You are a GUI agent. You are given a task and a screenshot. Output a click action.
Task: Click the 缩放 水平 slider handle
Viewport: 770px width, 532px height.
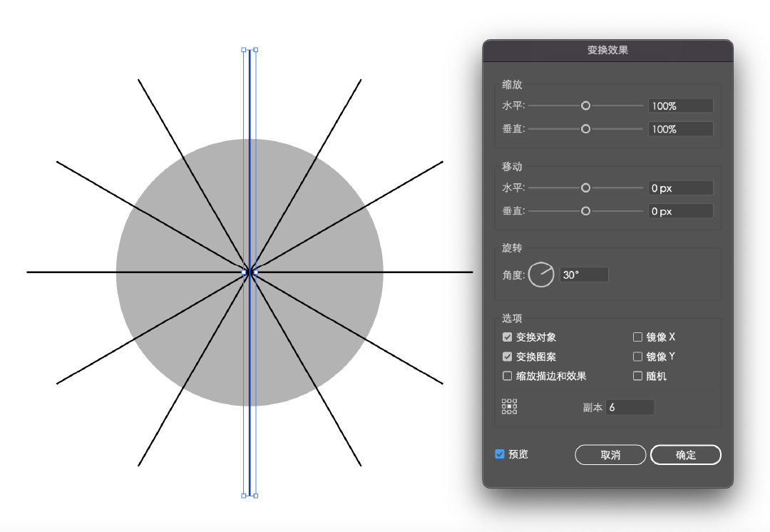point(585,106)
